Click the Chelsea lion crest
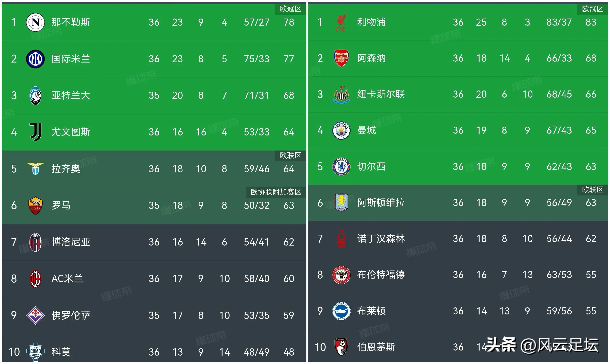The image size is (610, 364). tap(341, 166)
